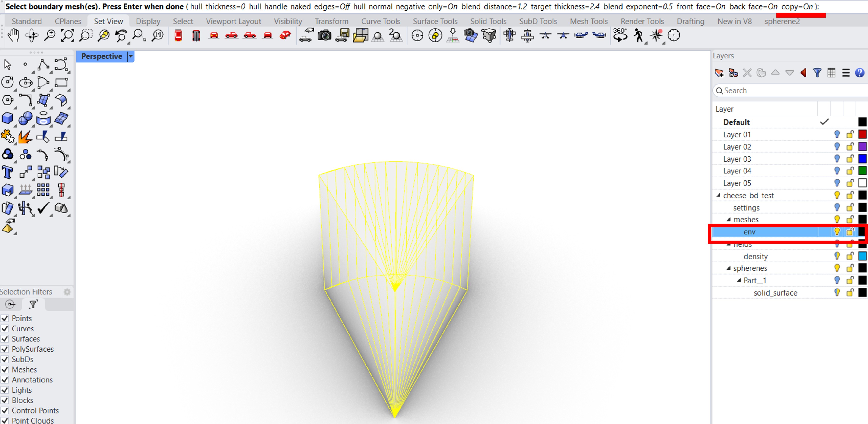Collapse the cheese_bd_test layer tree

pos(719,195)
